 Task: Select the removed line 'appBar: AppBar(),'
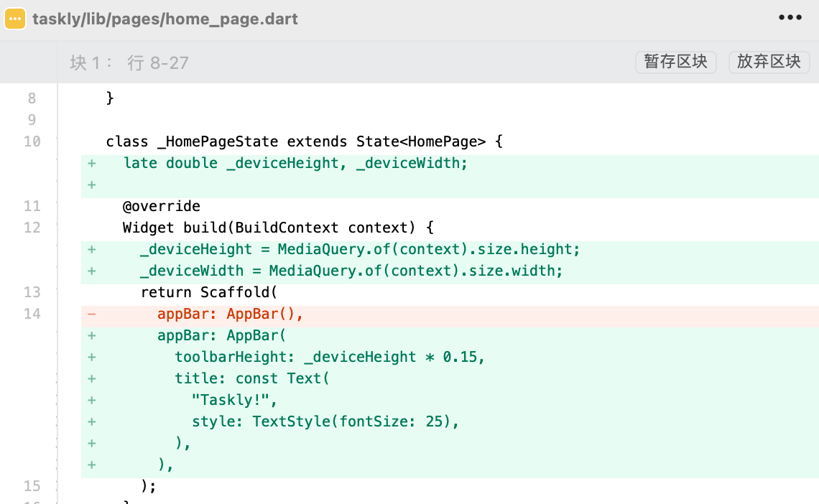click(x=231, y=314)
